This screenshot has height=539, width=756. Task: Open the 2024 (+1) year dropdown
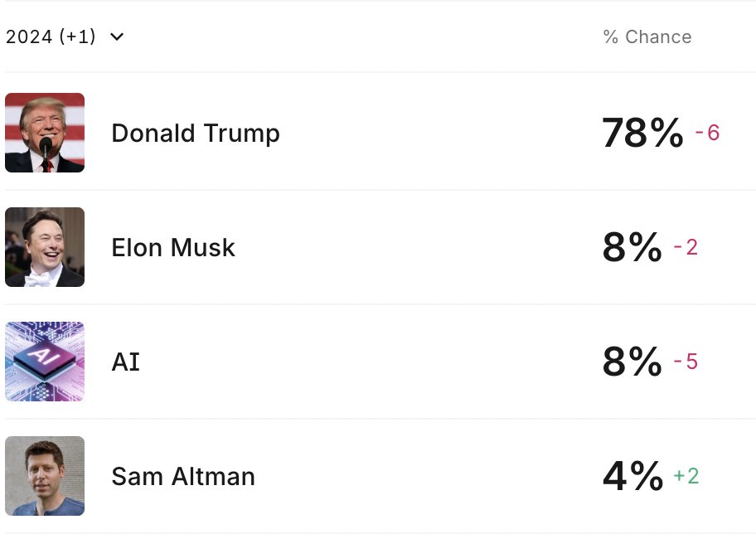[x=65, y=36]
